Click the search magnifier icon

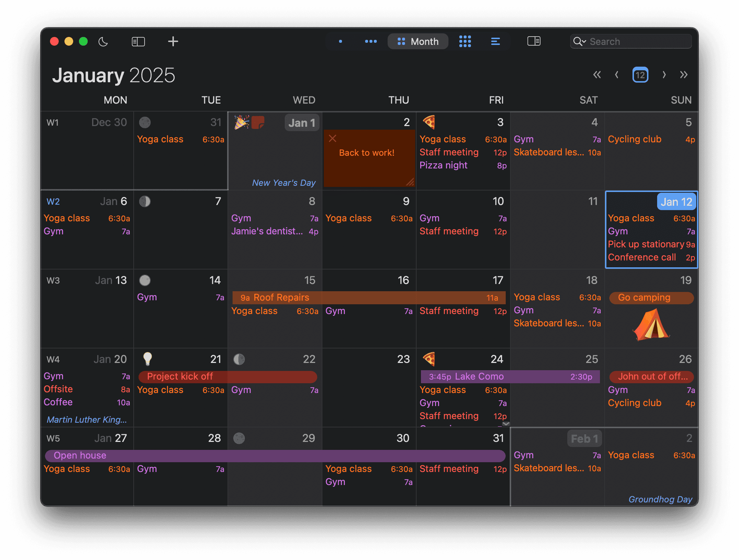coord(579,41)
